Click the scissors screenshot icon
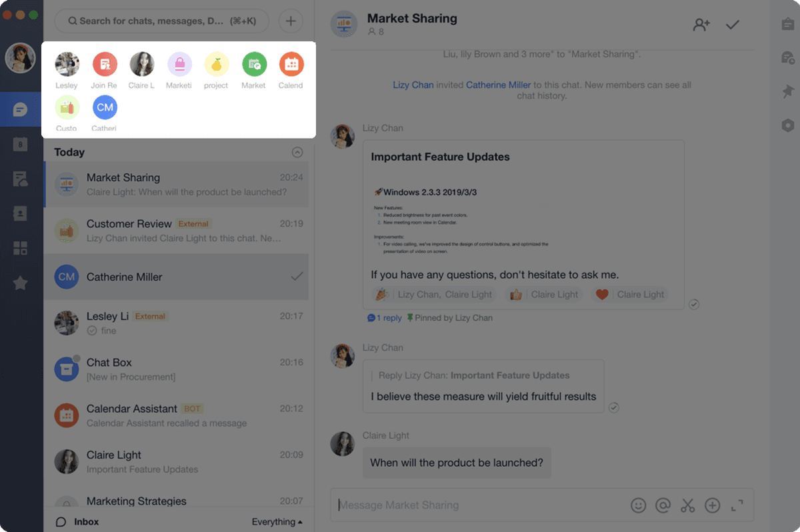 688,505
